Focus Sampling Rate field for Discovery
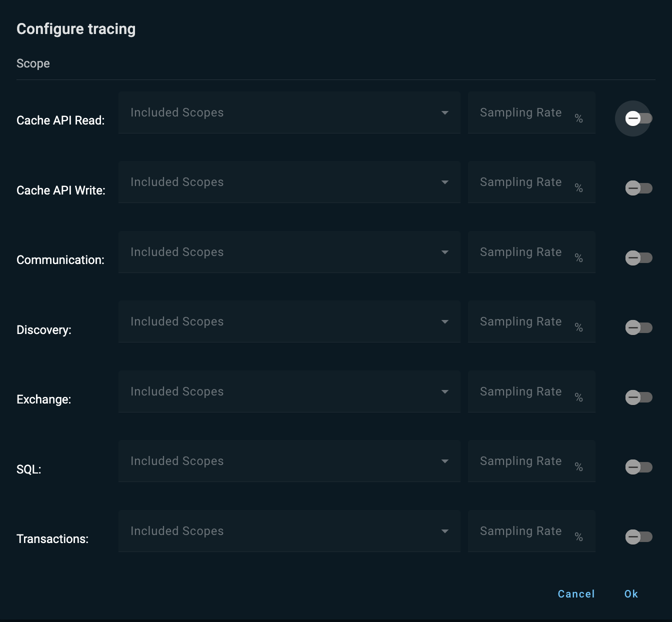 (531, 321)
